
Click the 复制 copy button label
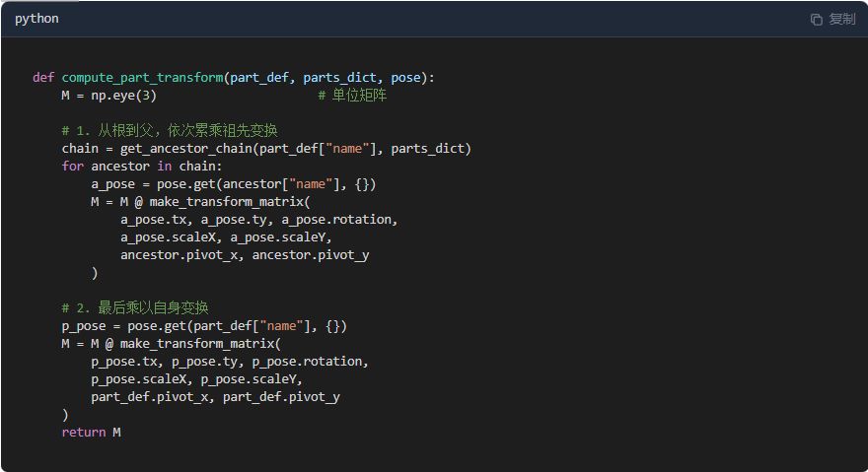842,20
